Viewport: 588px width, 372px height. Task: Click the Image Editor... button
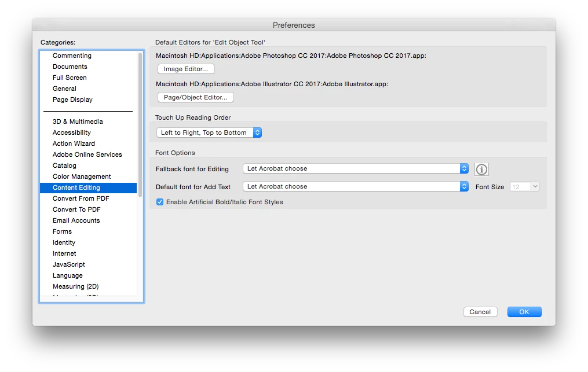[x=186, y=69]
